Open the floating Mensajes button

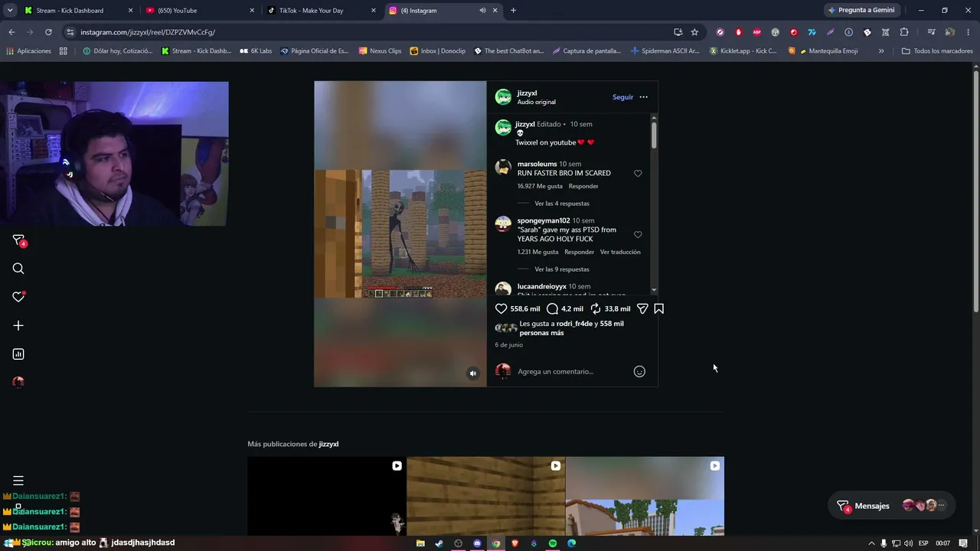891,506
